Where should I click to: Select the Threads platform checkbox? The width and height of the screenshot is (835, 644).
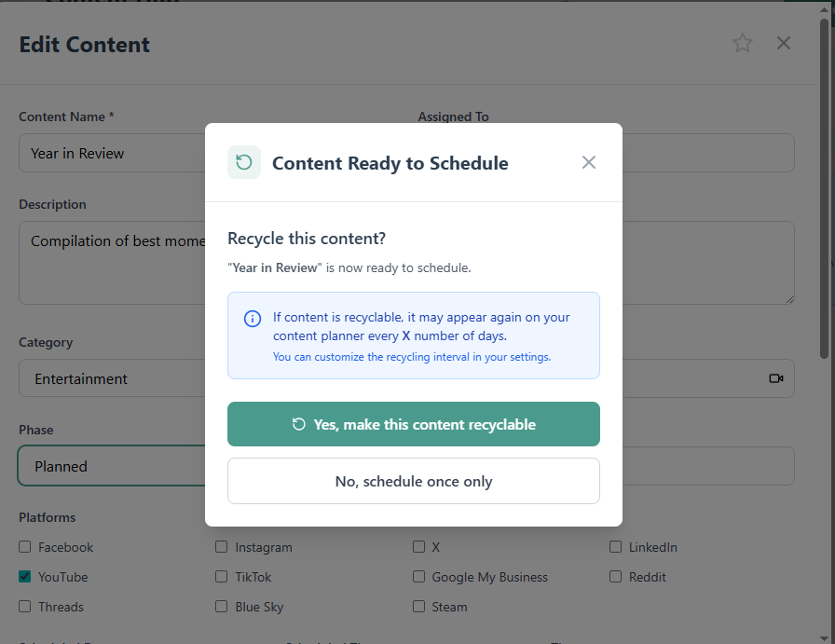(25, 607)
